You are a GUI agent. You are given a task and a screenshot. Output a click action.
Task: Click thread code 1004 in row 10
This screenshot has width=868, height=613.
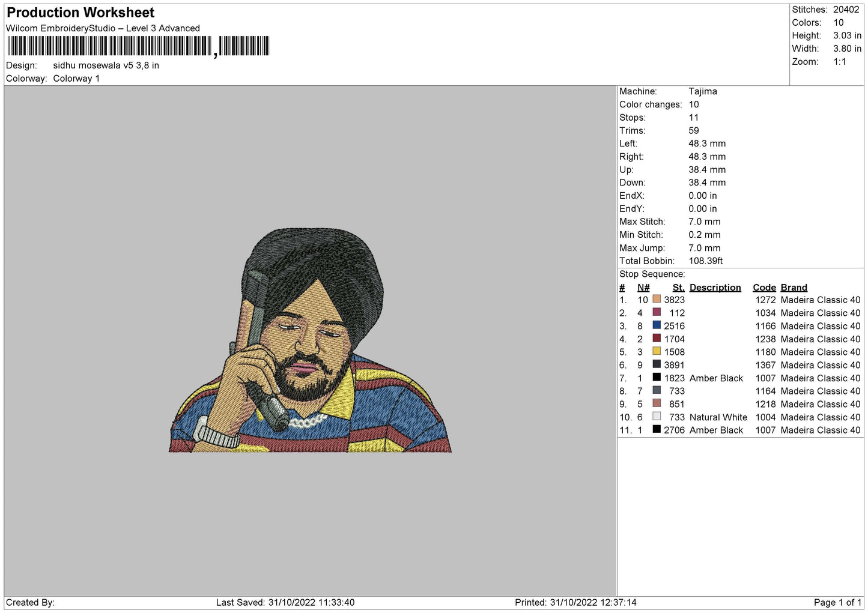(766, 417)
